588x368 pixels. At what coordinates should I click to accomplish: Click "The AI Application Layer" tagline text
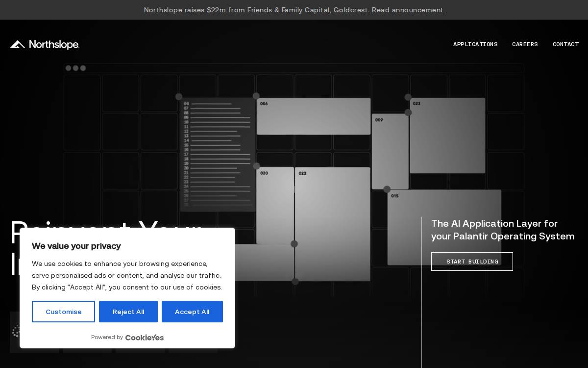pos(503,230)
